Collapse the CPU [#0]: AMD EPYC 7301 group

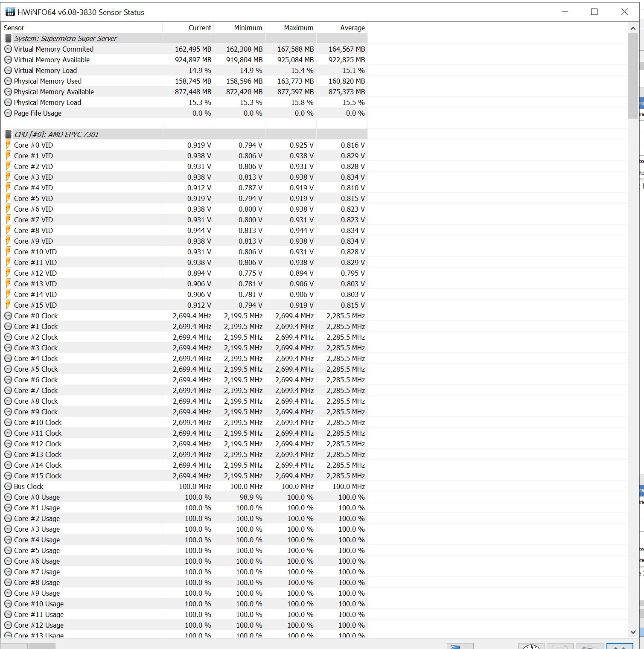[56, 134]
